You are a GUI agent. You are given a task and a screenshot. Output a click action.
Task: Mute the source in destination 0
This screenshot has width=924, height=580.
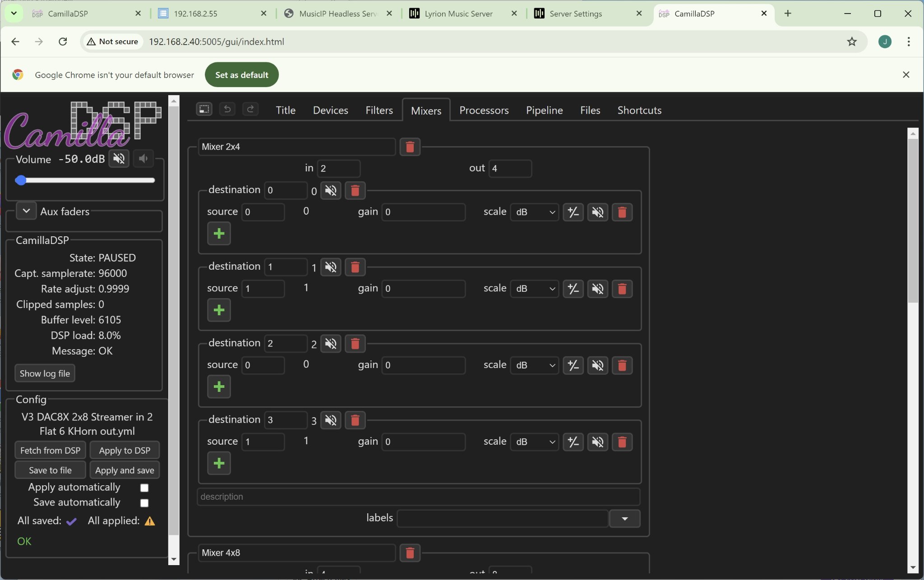click(x=597, y=212)
